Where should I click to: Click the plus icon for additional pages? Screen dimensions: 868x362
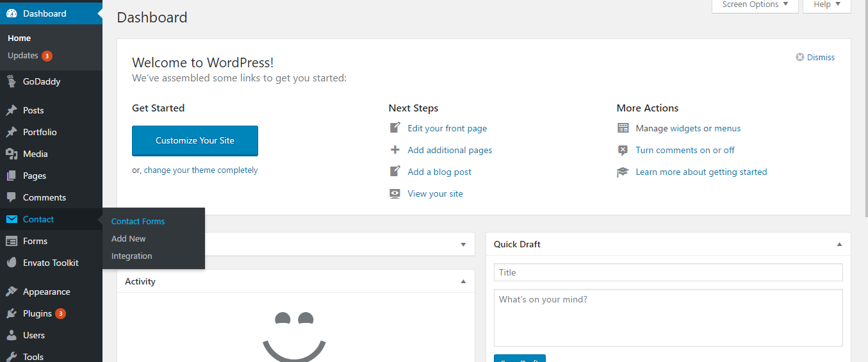click(x=395, y=150)
